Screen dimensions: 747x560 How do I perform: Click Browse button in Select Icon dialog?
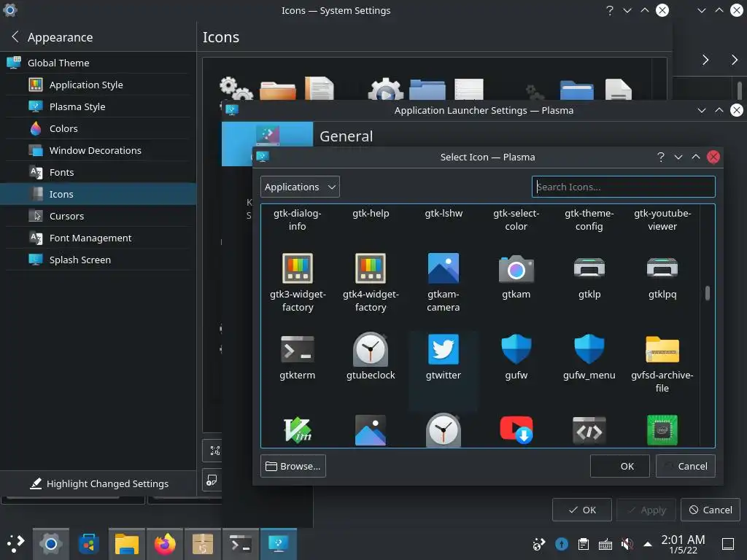click(x=293, y=466)
